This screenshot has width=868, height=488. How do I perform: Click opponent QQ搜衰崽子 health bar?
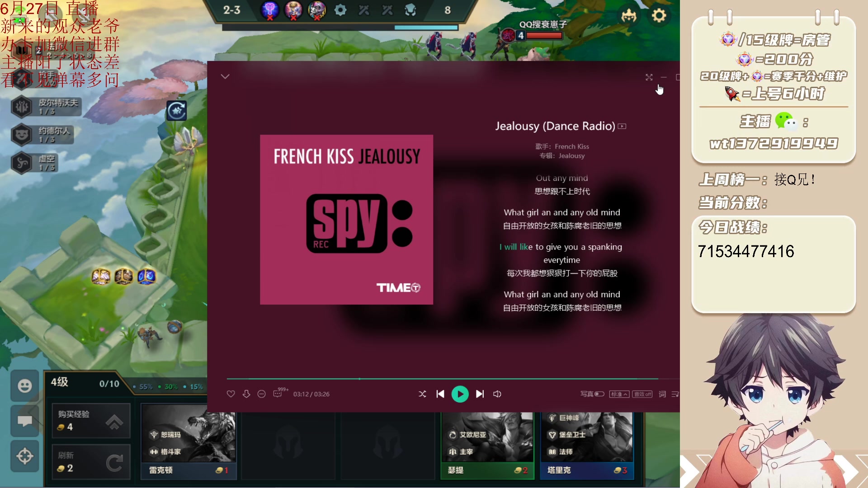click(x=544, y=35)
